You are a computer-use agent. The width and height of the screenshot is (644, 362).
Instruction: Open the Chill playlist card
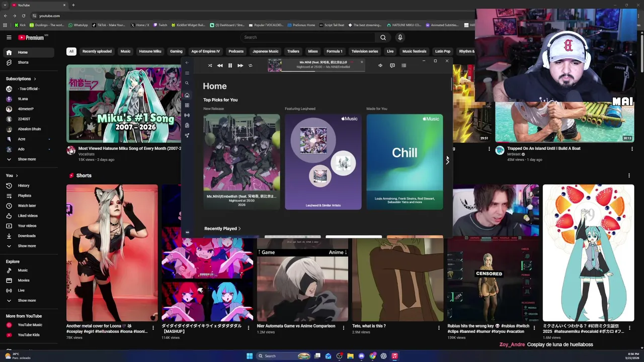[x=405, y=162]
